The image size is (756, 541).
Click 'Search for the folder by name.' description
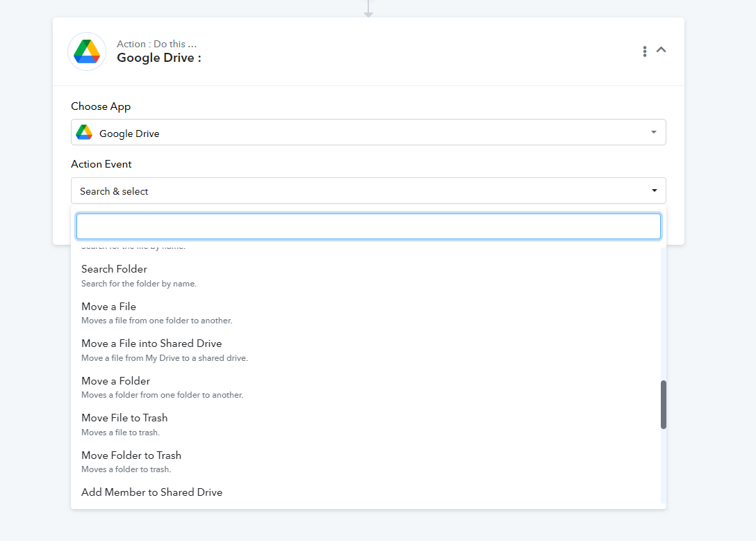[139, 284]
